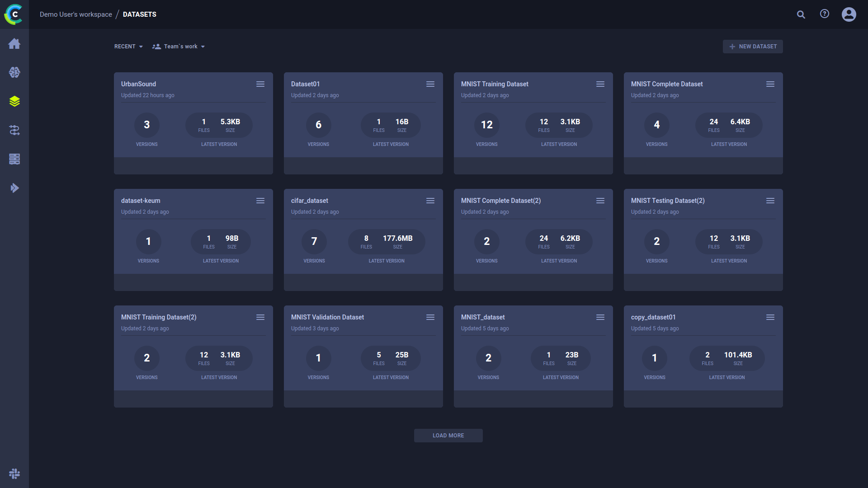The width and height of the screenshot is (868, 488).
Task: Open the Datasets layers icon in sidebar
Action: tap(14, 101)
